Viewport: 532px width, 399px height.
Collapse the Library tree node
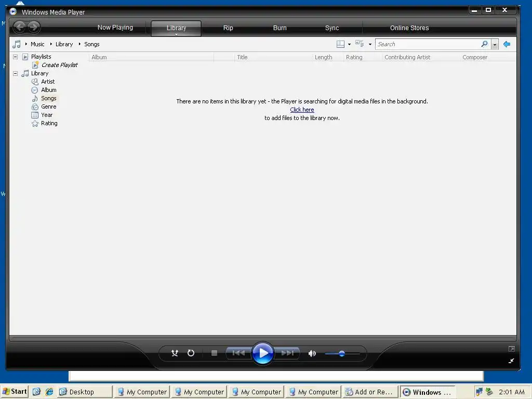(15, 73)
